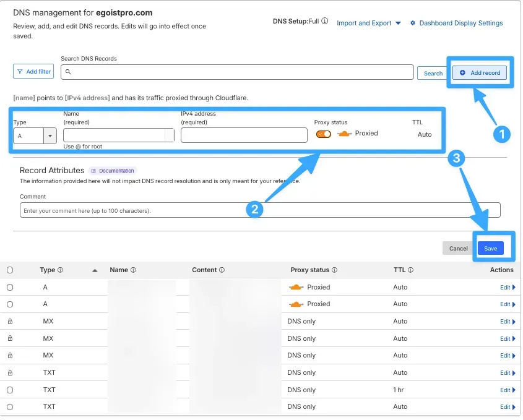The image size is (523, 420).
Task: Check the select-all records checkbox
Action: click(x=10, y=270)
